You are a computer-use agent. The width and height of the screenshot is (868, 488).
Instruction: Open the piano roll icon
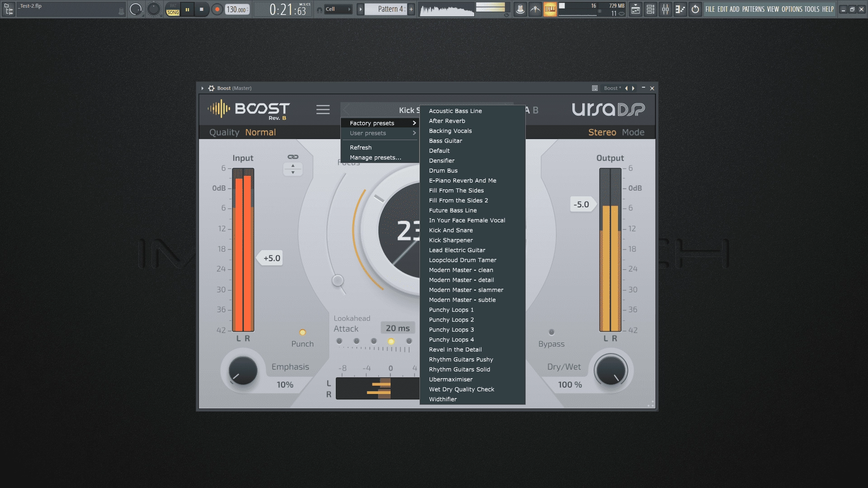coord(680,9)
